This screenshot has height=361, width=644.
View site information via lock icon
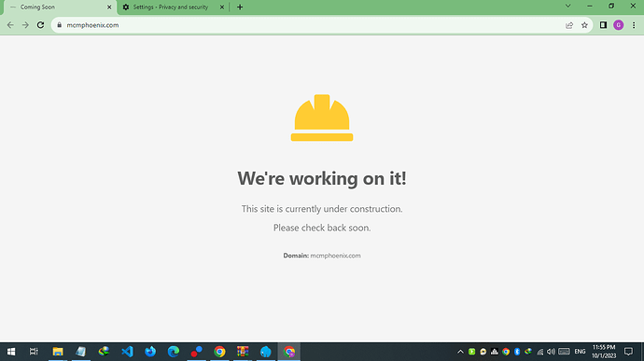click(59, 25)
